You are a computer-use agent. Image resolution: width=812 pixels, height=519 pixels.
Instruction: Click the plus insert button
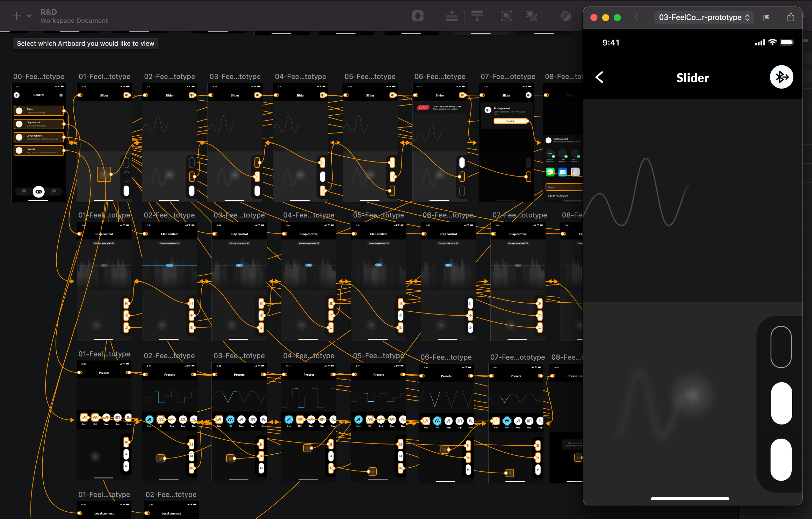(17, 16)
